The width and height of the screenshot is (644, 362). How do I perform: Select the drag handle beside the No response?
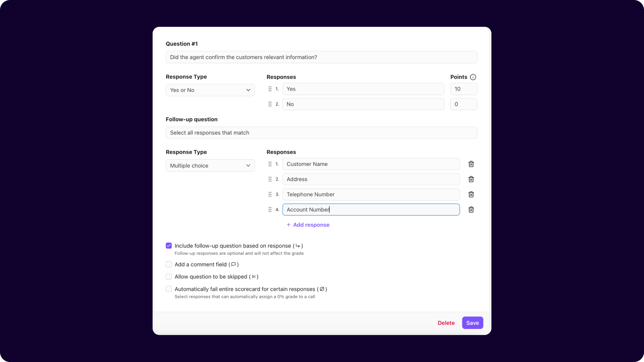(x=270, y=104)
